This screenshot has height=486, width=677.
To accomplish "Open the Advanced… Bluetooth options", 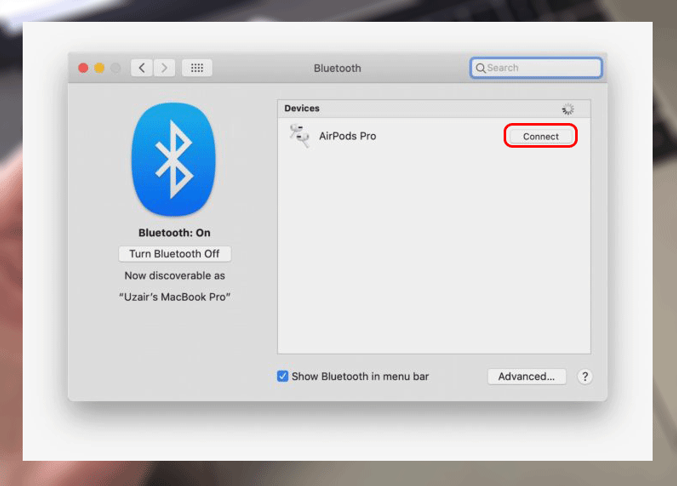I will tap(526, 376).
